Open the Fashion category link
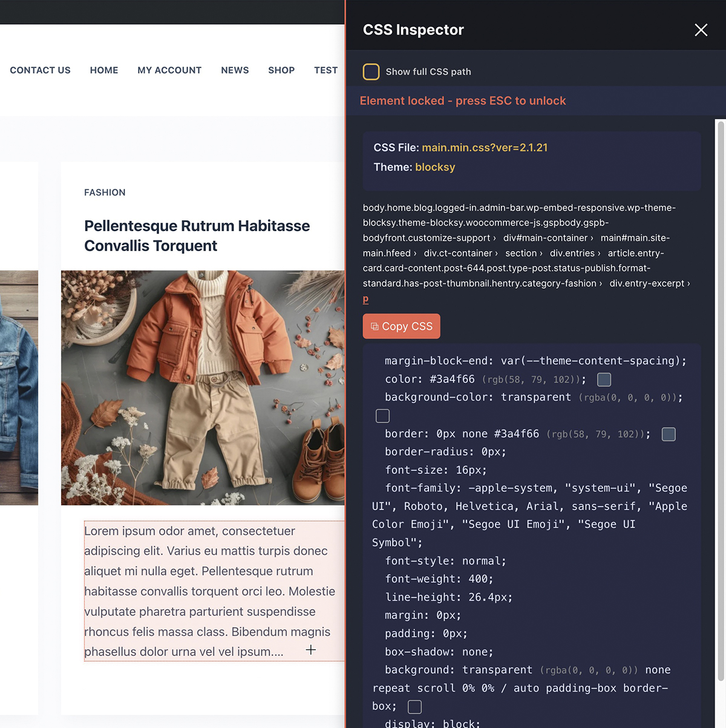Screen dimensions: 726x728 pos(105,192)
